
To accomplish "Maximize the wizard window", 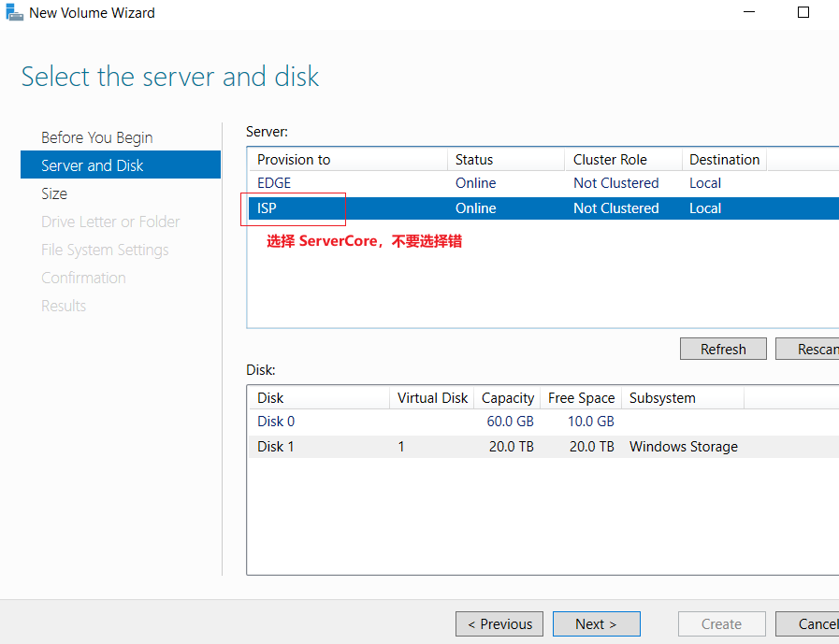I will pyautogui.click(x=803, y=12).
